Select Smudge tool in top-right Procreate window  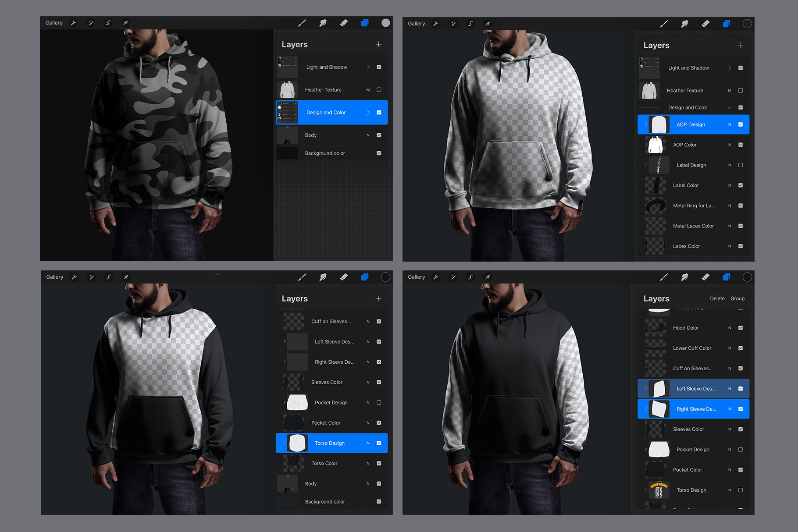(x=685, y=24)
